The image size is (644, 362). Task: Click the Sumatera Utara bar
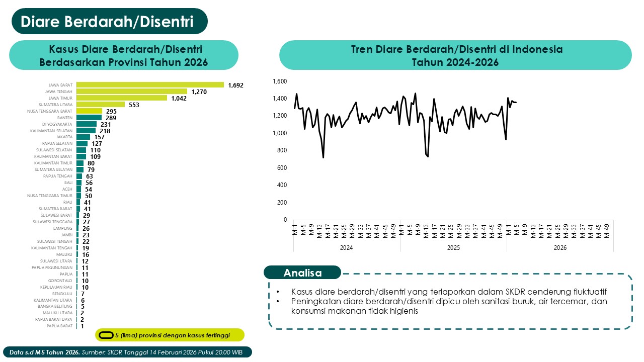[100, 105]
